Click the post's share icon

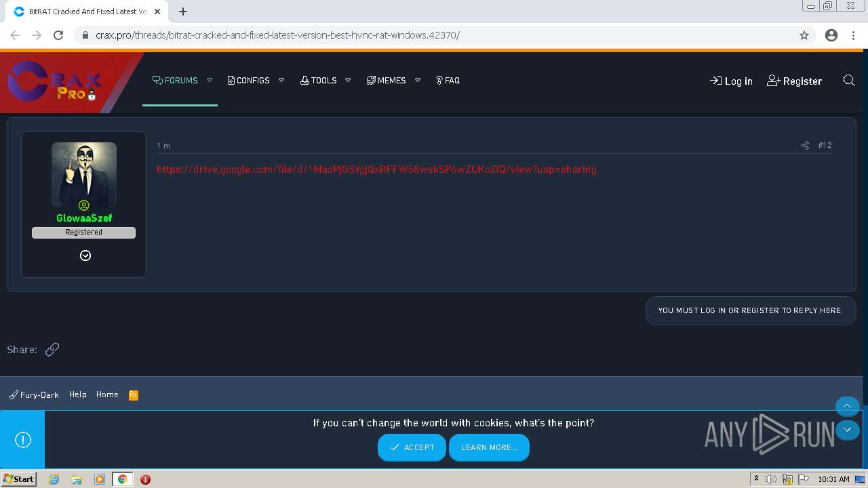tap(805, 145)
